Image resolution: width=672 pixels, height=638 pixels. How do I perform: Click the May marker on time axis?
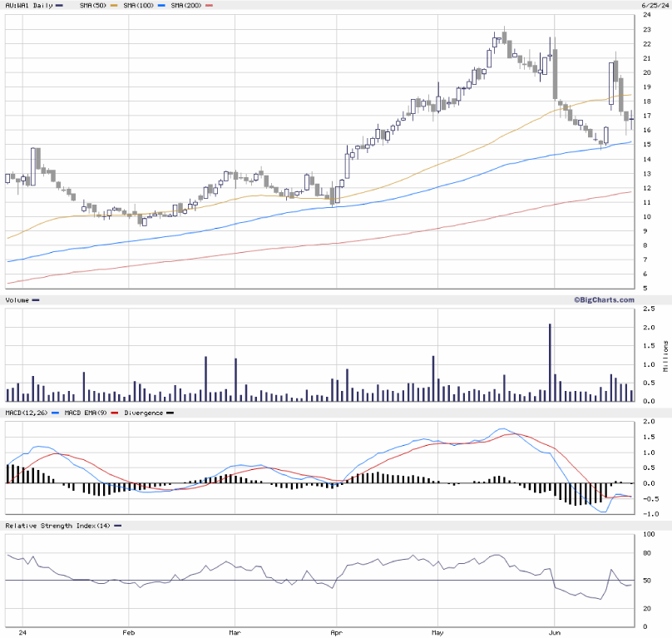(x=438, y=632)
